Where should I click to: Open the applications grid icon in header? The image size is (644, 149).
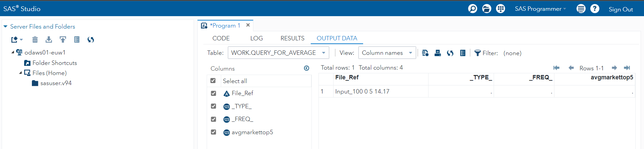tap(500, 9)
